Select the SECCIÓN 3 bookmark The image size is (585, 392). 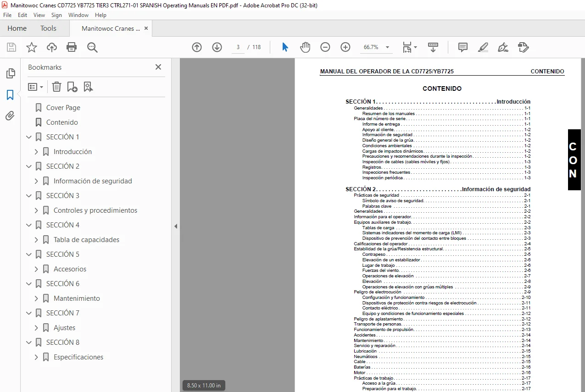(x=63, y=196)
